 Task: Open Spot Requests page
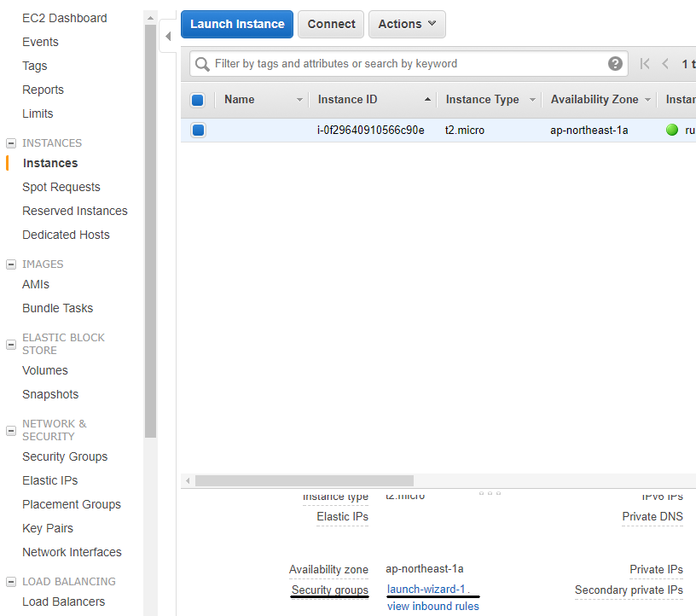point(61,188)
